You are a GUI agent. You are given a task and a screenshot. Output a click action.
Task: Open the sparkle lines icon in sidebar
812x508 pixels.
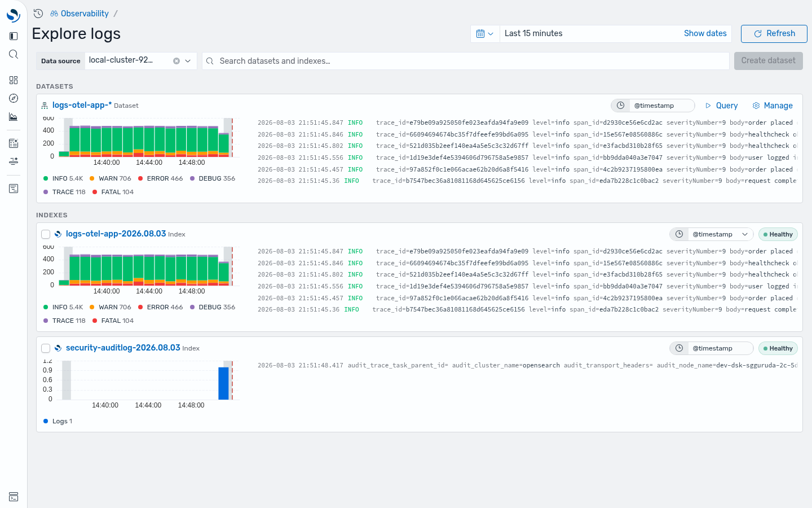point(14,161)
